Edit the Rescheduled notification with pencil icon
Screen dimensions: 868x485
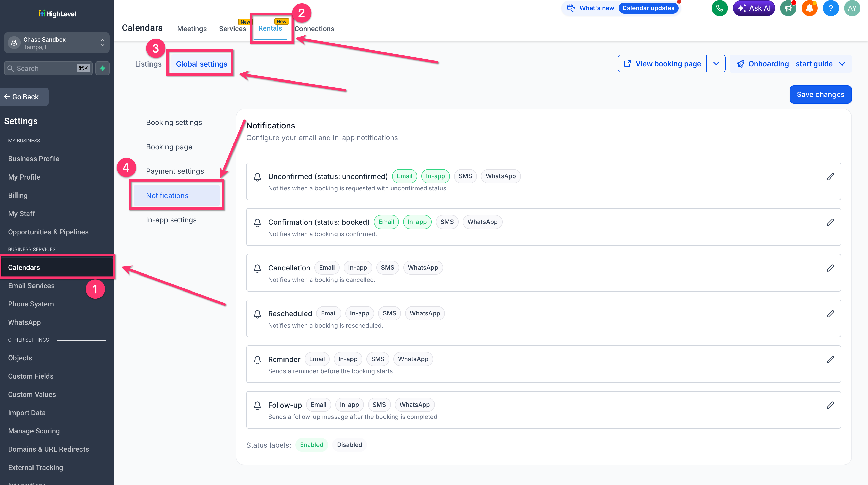830,314
